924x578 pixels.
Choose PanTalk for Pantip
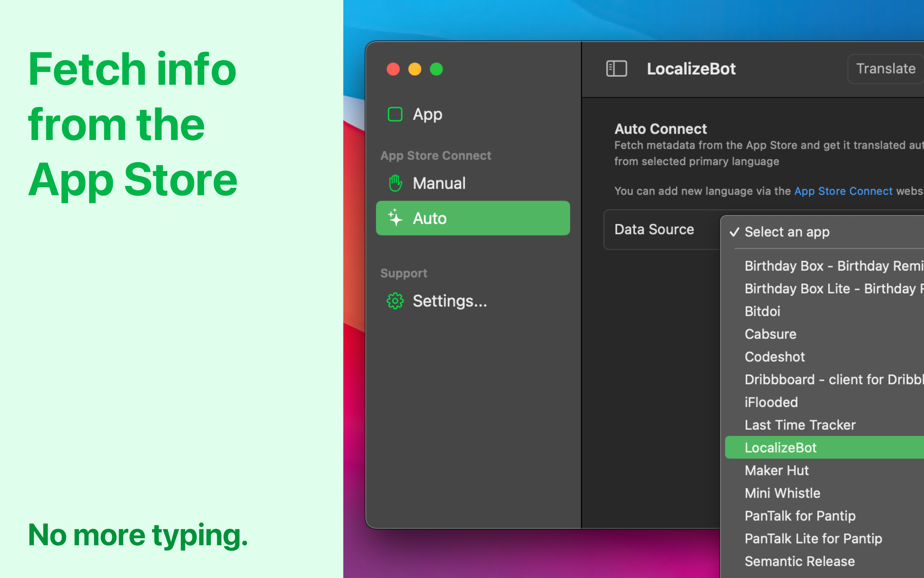coord(825,516)
